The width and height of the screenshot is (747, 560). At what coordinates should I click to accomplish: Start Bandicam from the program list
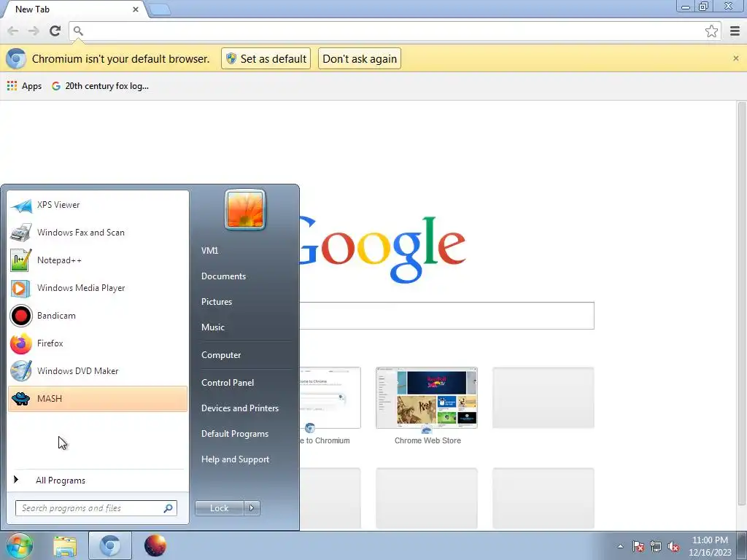coord(98,315)
